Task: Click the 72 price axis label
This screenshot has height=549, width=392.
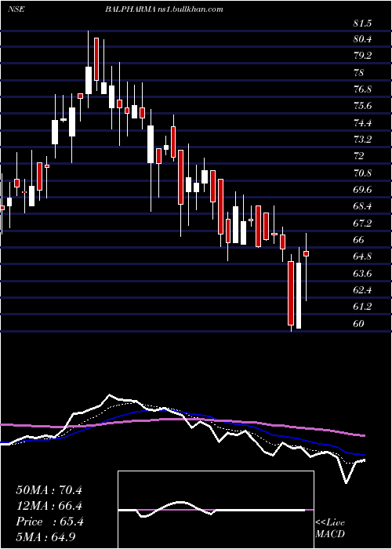Action: pyautogui.click(x=359, y=156)
